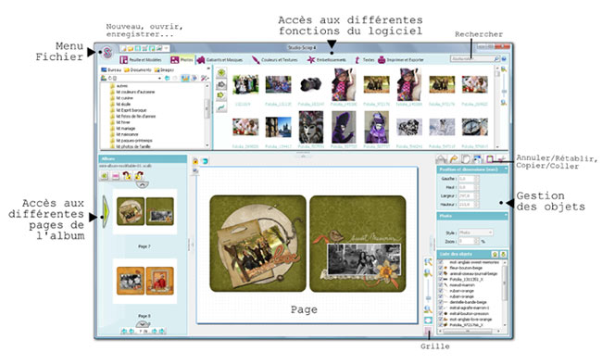
Task: Open the Studio-Scrap round Fichier menu button
Action: 107,52
